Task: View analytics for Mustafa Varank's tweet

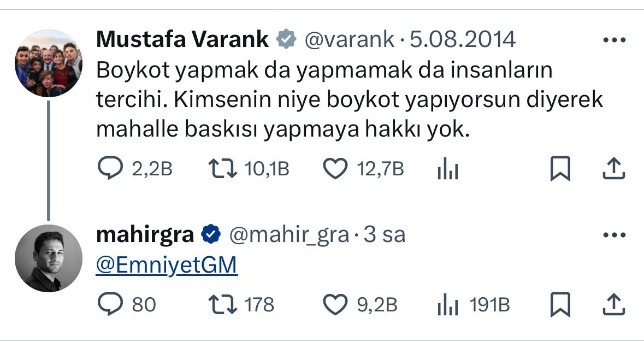Action: tap(448, 170)
